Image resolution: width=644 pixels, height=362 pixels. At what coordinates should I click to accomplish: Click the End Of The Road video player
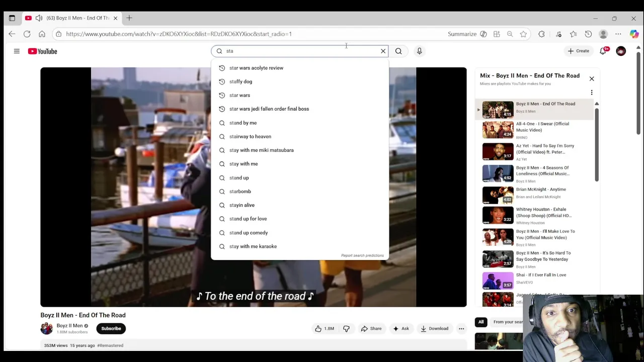click(254, 187)
